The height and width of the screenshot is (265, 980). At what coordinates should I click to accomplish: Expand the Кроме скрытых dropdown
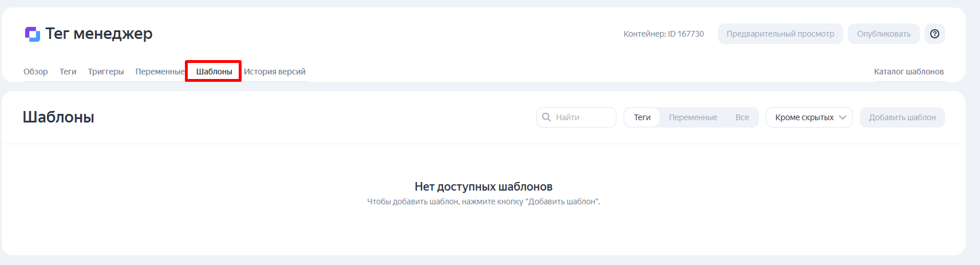point(809,117)
